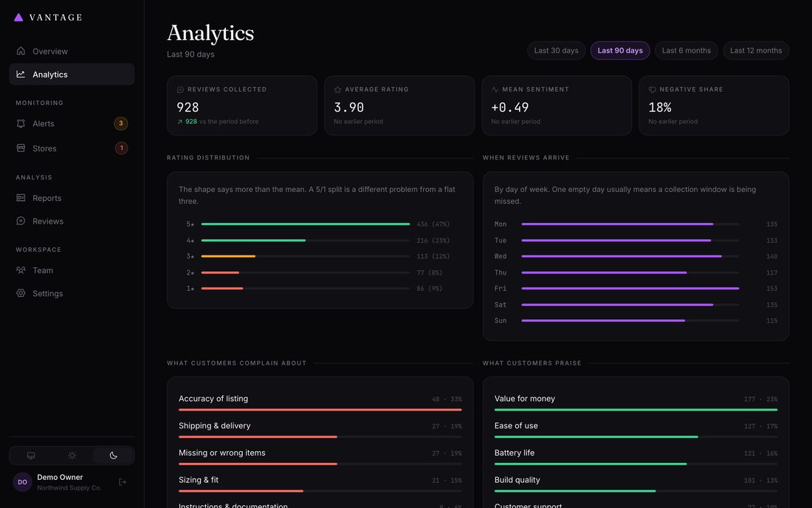Screen dimensions: 812x508
Task: Click Sizing & fit complaint label
Action: point(199,480)
